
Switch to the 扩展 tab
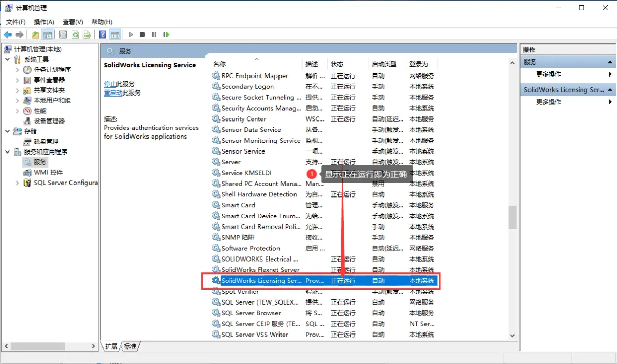tap(111, 346)
